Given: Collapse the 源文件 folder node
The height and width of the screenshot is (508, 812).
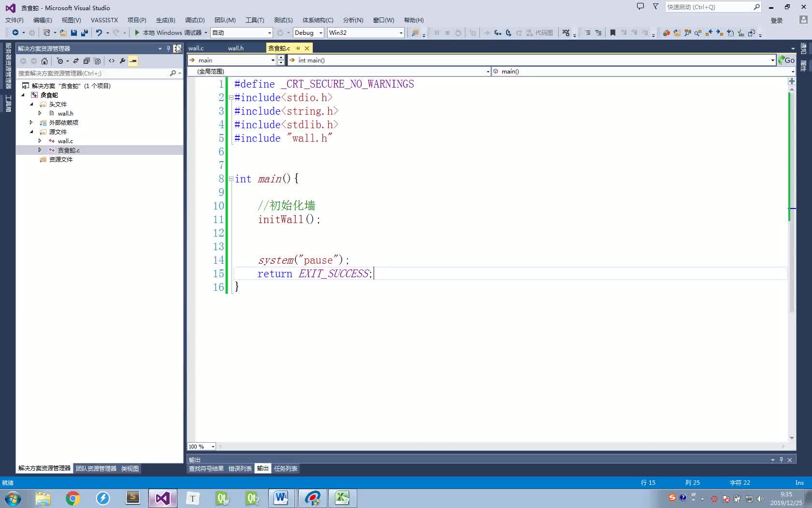Looking at the screenshot, I should (x=31, y=132).
